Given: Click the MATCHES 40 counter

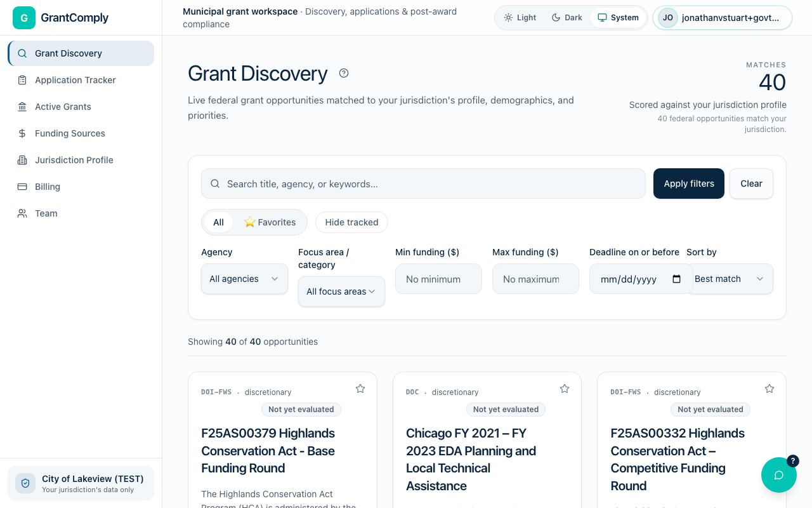Looking at the screenshot, I should point(766,77).
